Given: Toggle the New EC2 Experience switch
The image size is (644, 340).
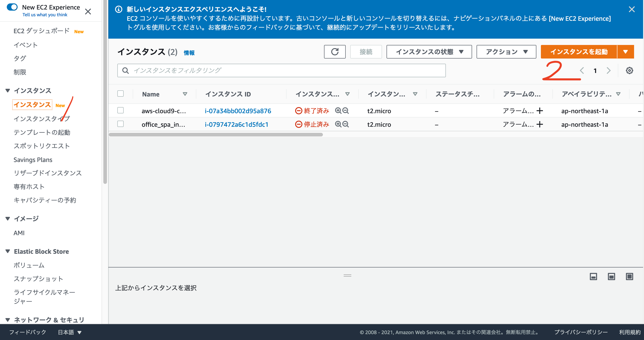Looking at the screenshot, I should (12, 7).
